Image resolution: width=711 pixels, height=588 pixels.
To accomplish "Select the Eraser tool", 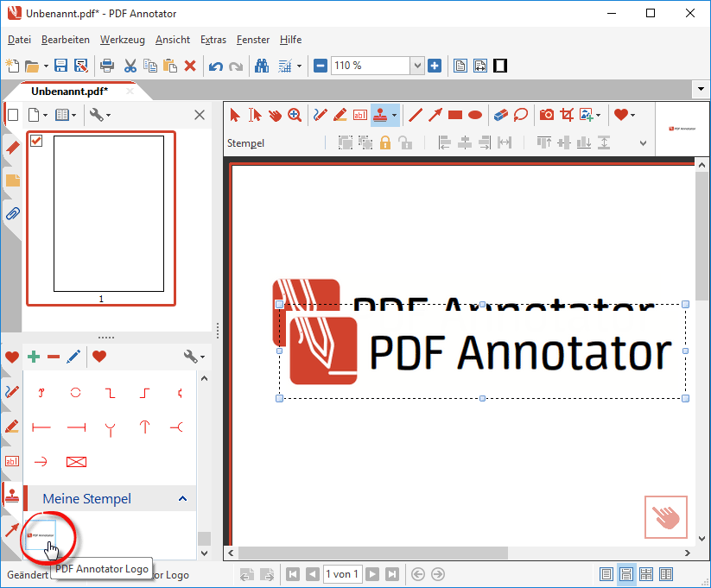I will pyautogui.click(x=500, y=115).
